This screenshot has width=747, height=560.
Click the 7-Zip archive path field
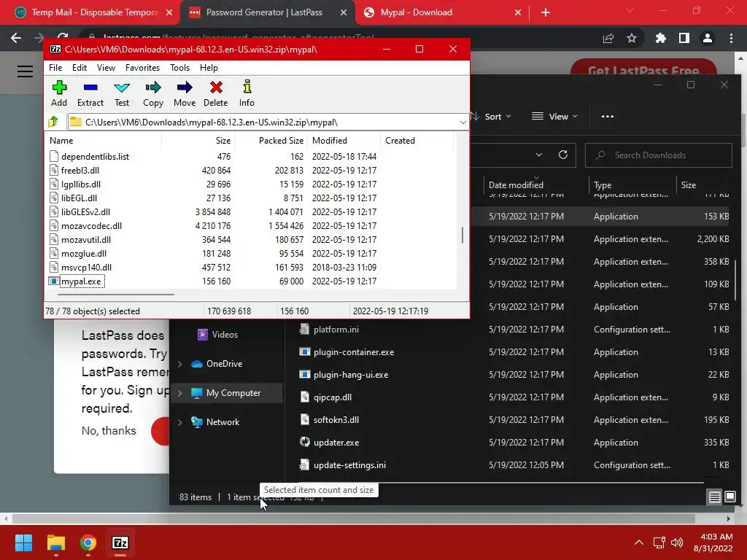coord(268,122)
